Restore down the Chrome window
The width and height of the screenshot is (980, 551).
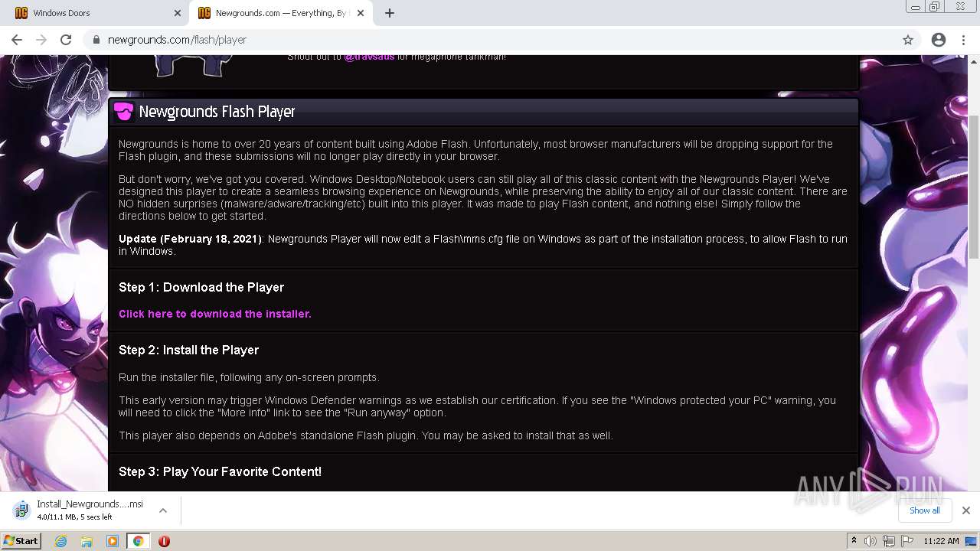pyautogui.click(x=935, y=7)
